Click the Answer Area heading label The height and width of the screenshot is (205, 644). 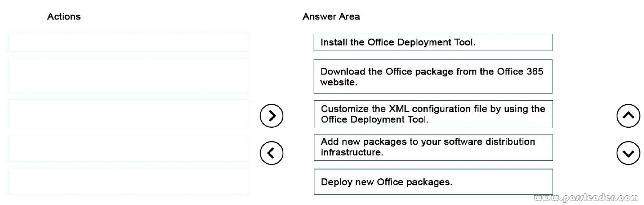click(x=331, y=16)
